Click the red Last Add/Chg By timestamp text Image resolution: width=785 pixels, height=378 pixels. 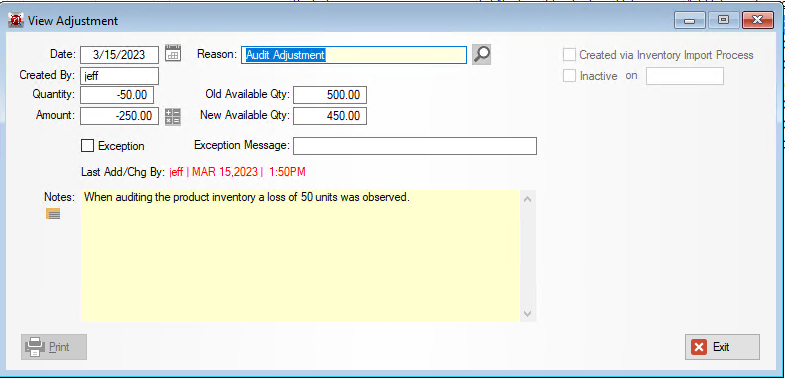point(238,172)
